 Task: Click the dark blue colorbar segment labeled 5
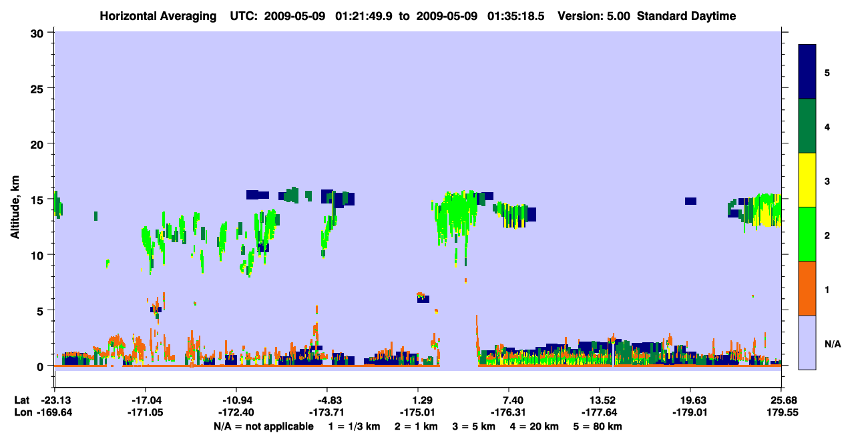[807, 72]
